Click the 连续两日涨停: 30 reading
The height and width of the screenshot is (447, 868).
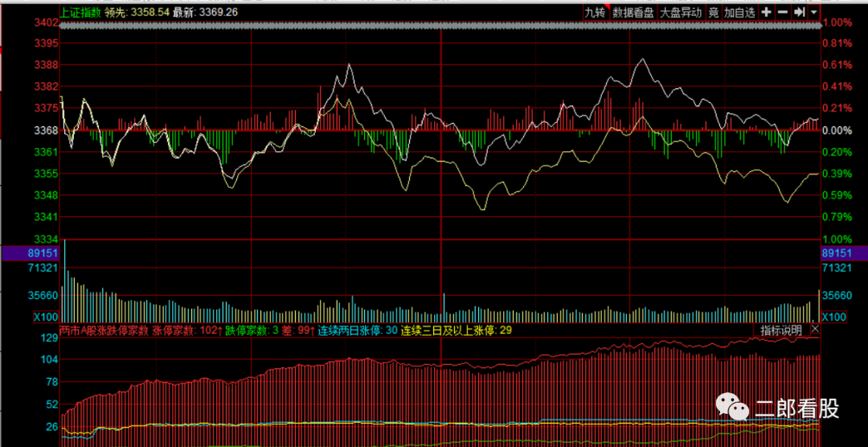tap(358, 330)
